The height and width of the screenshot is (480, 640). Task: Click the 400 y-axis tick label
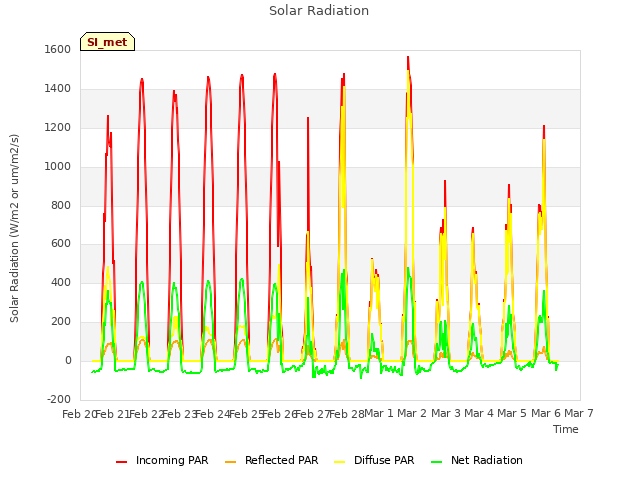pyautogui.click(x=61, y=282)
